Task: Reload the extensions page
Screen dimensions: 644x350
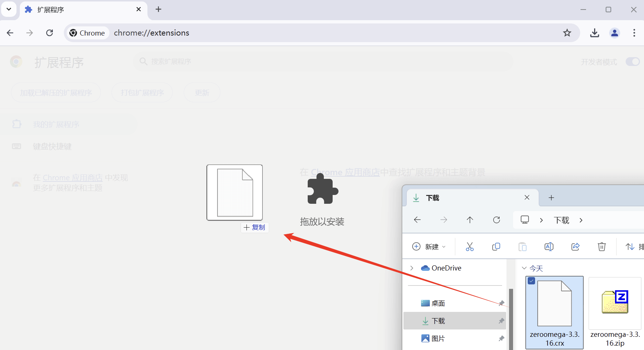Action: pyautogui.click(x=50, y=33)
